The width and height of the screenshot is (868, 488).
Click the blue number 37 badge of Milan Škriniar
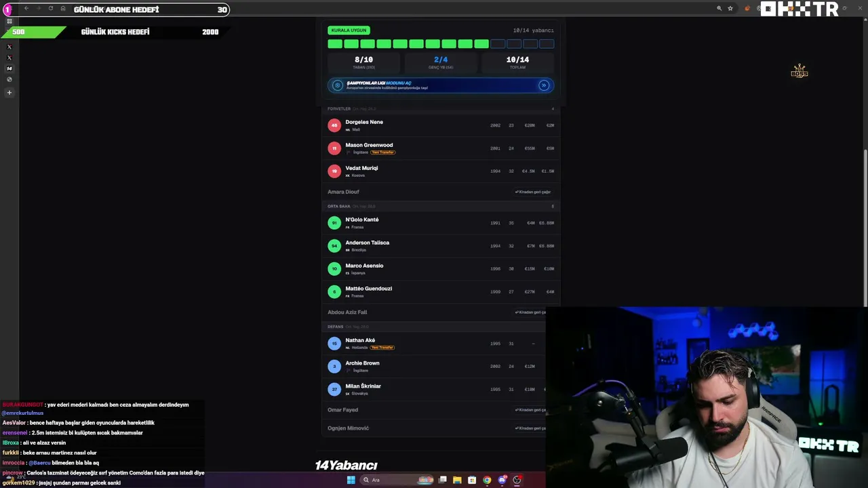coord(334,390)
